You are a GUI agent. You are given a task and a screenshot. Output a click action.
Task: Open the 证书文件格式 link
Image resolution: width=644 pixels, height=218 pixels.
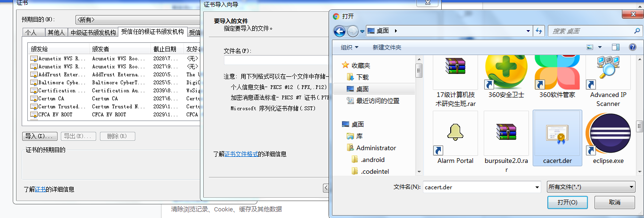tap(241, 154)
